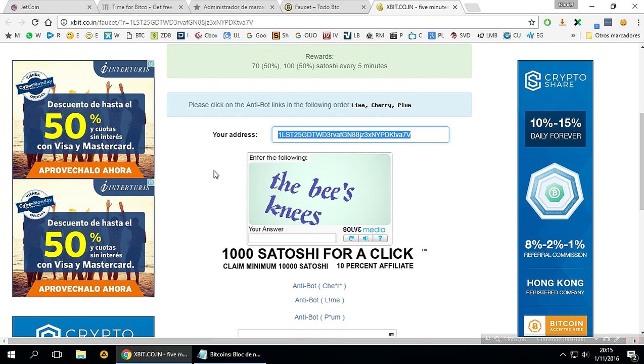Go to the browser home page icon

tap(48, 22)
